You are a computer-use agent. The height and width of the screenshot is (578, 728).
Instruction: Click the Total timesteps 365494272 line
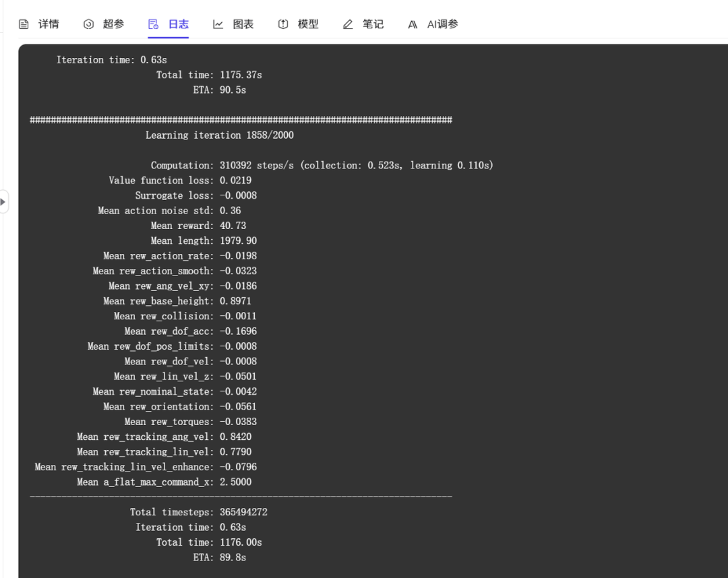[x=199, y=512]
